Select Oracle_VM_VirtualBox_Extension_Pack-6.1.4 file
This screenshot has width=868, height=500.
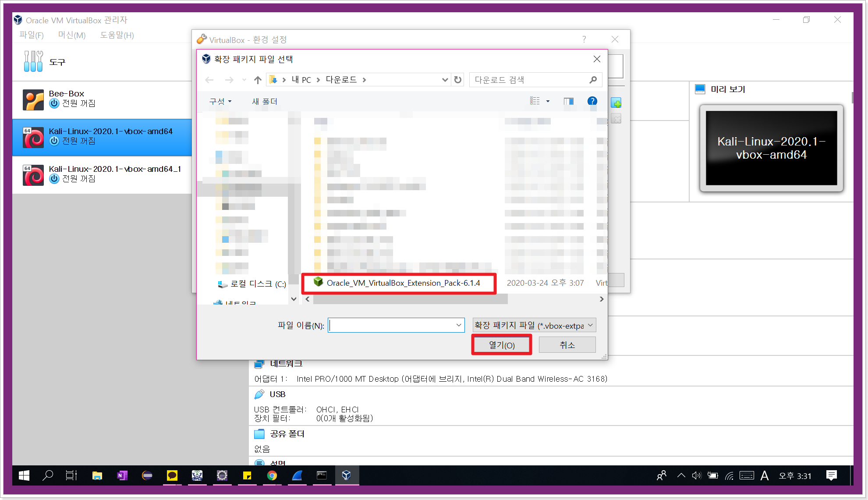coord(403,283)
